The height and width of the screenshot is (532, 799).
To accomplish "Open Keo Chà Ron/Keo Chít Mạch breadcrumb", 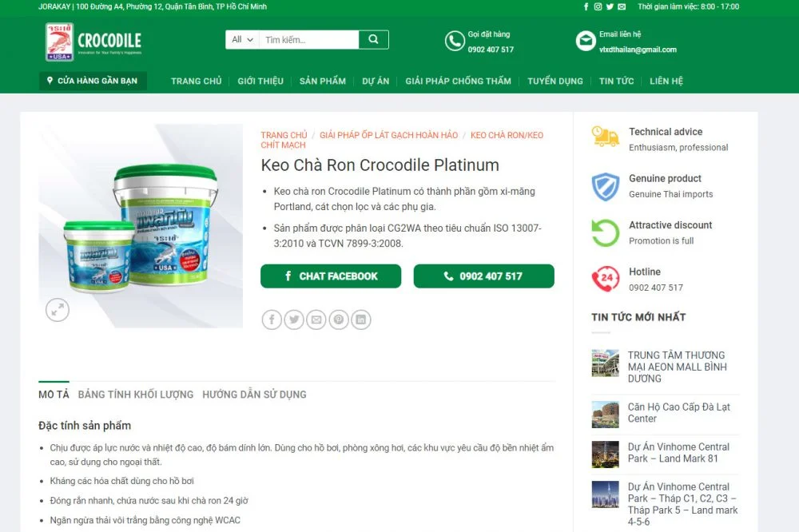I will pyautogui.click(x=507, y=136).
